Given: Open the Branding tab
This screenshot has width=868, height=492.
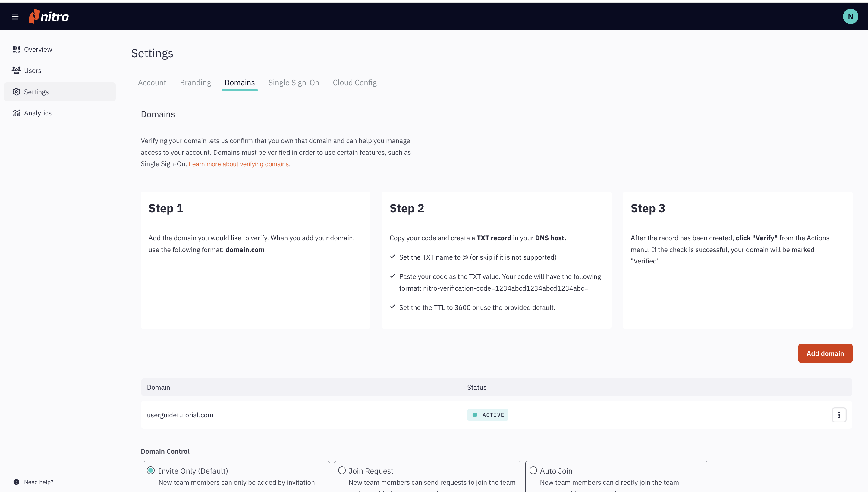Looking at the screenshot, I should pyautogui.click(x=195, y=83).
